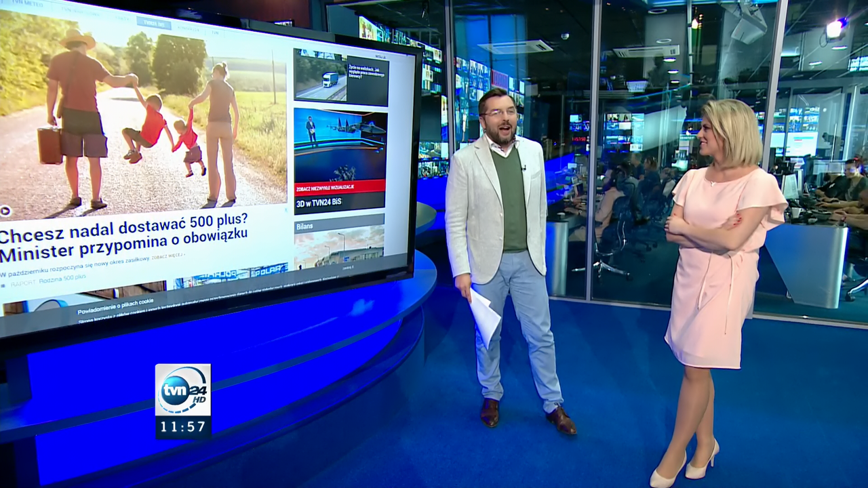
Task: Click the 'Bilans' section header
Action: point(339,225)
